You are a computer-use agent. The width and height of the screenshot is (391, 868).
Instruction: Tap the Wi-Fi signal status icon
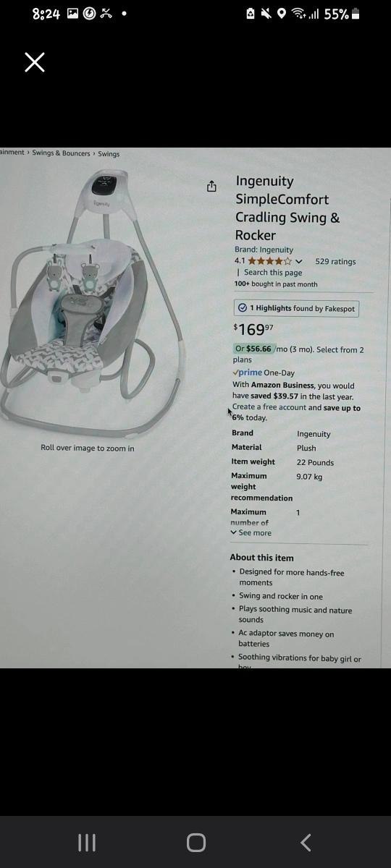(297, 14)
